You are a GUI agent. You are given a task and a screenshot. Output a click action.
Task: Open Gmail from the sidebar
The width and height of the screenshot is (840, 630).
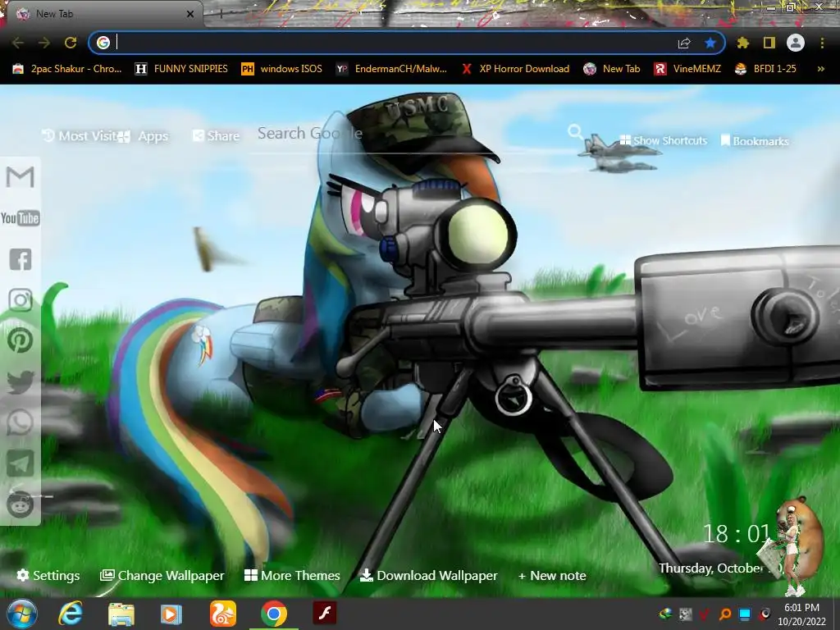point(21,177)
